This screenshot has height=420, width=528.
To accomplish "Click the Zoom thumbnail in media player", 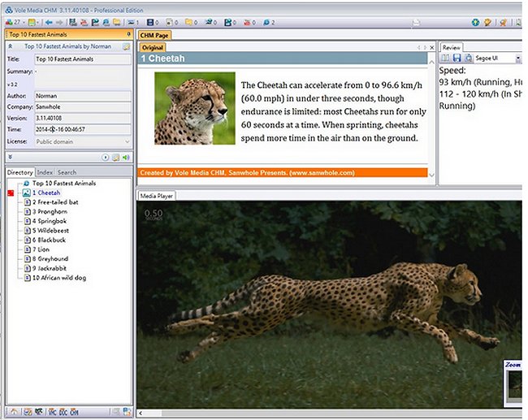I will point(513,385).
